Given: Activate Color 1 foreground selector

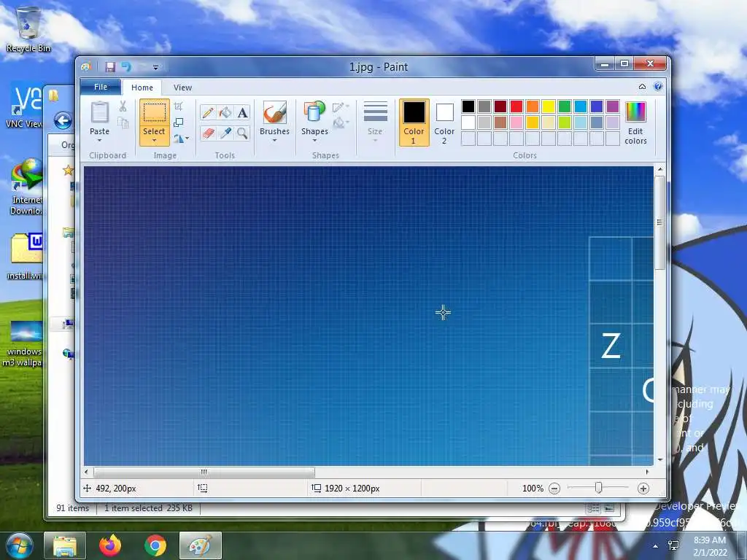Looking at the screenshot, I should coord(414,122).
